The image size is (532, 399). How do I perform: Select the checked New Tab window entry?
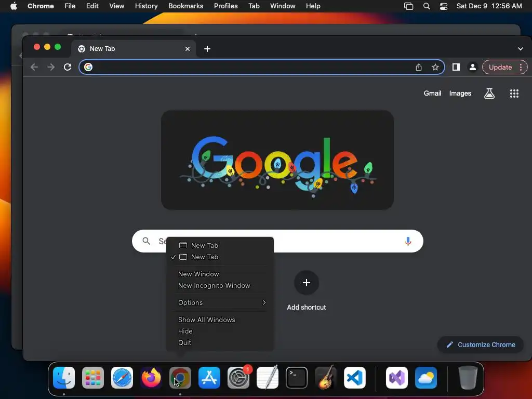(x=220, y=257)
